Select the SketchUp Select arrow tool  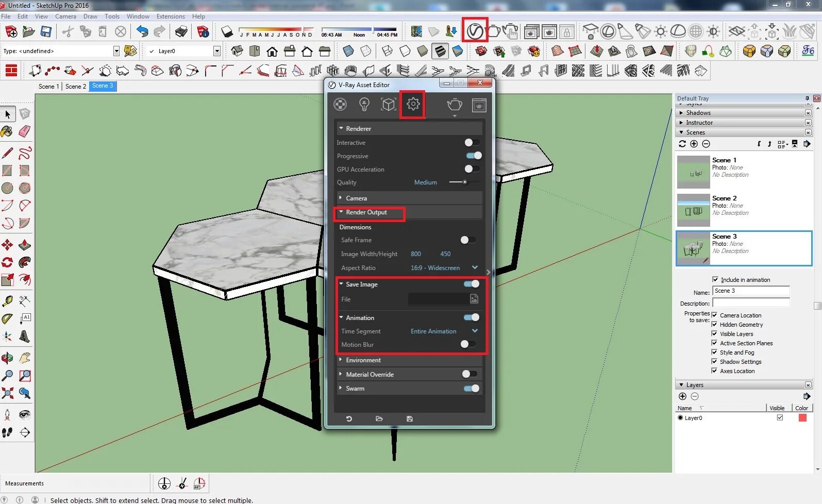(8, 114)
